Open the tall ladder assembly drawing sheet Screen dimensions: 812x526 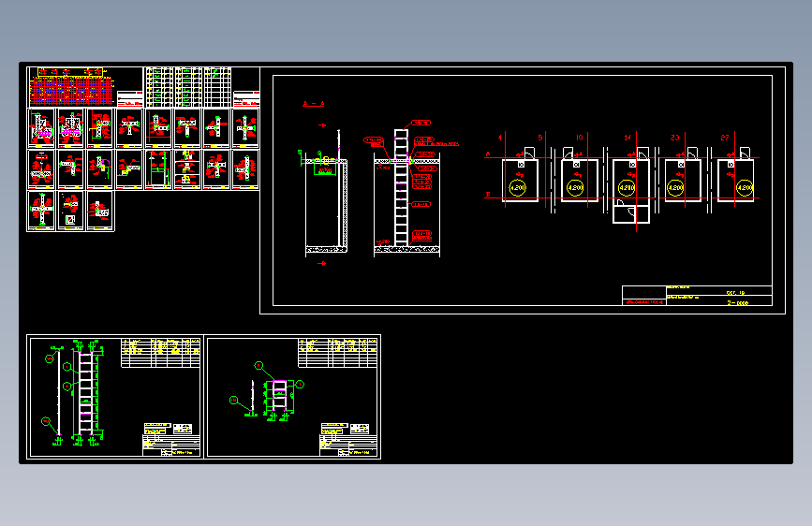click(x=115, y=397)
